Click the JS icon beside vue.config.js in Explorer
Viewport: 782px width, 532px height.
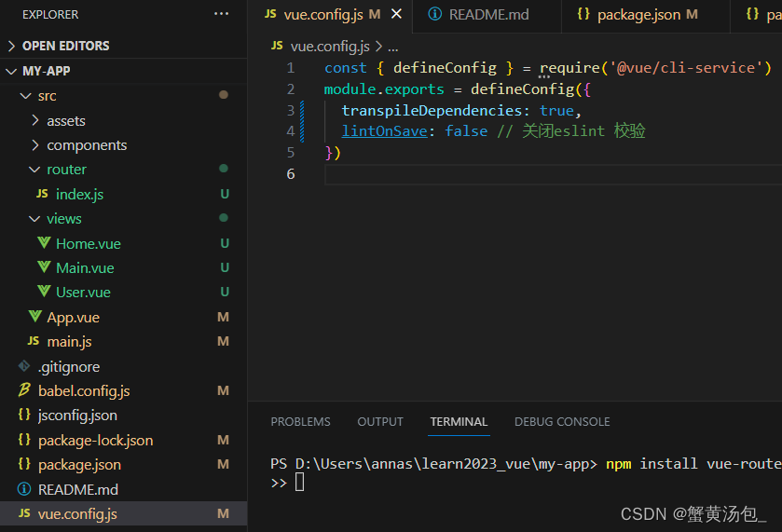coord(24,513)
